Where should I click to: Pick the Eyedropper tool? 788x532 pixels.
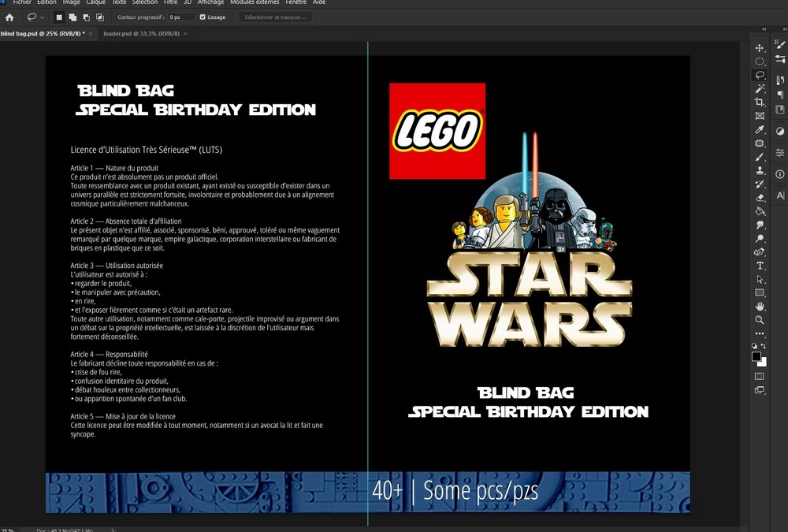(x=760, y=129)
